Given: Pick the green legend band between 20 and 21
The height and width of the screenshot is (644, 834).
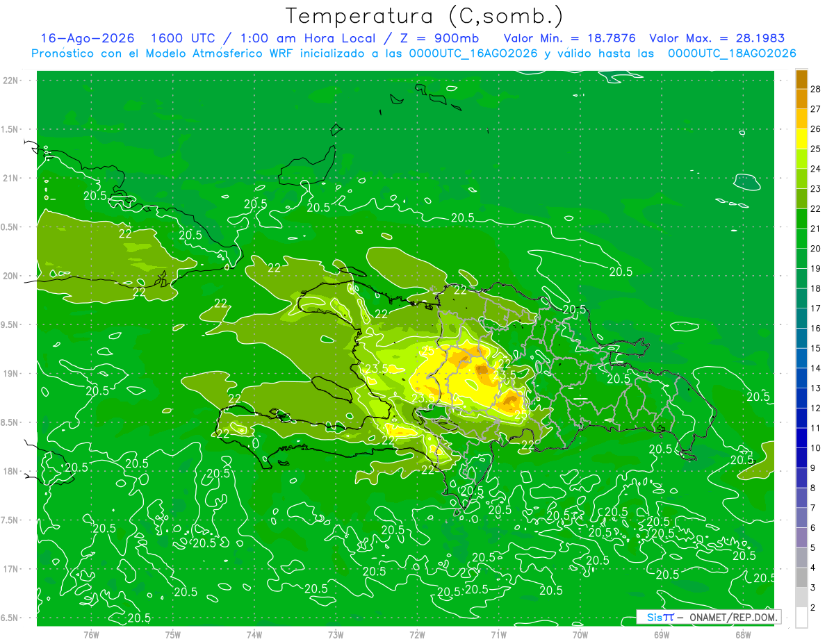Looking at the screenshot, I should point(801,238).
